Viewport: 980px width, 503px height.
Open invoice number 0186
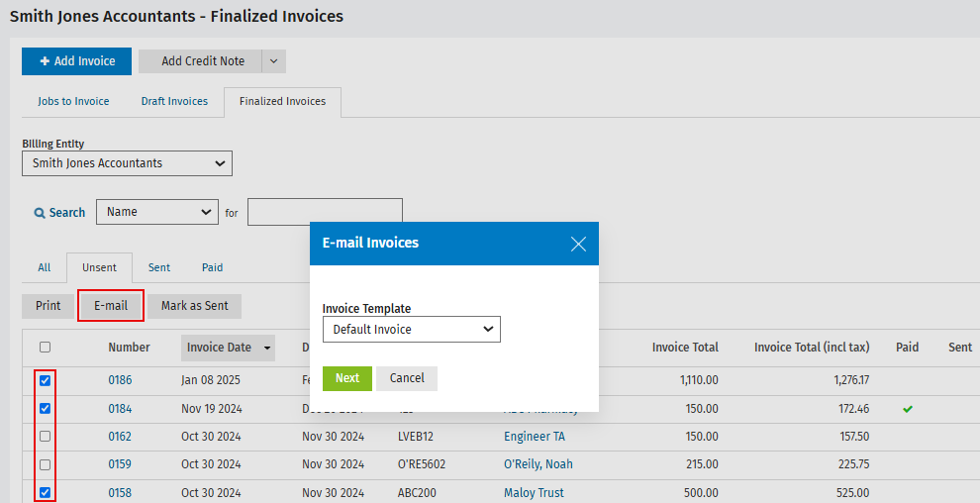(120, 380)
